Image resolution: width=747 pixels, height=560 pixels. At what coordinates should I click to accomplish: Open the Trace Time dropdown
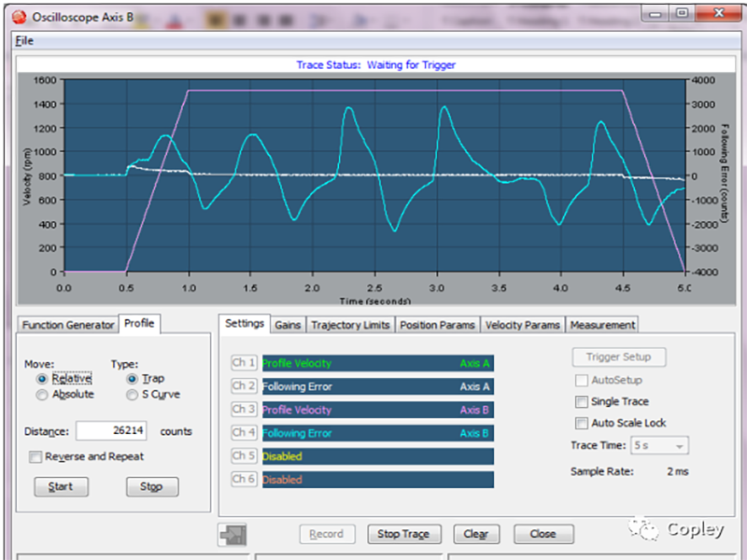(x=660, y=446)
